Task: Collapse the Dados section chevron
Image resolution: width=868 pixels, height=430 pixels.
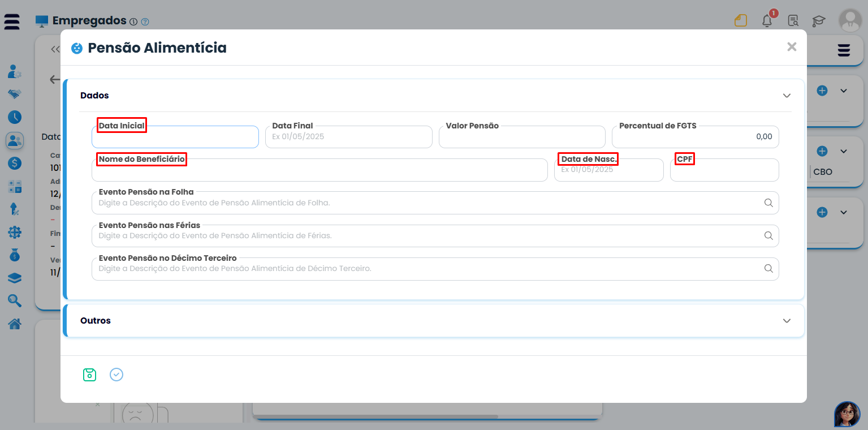Action: tap(787, 96)
